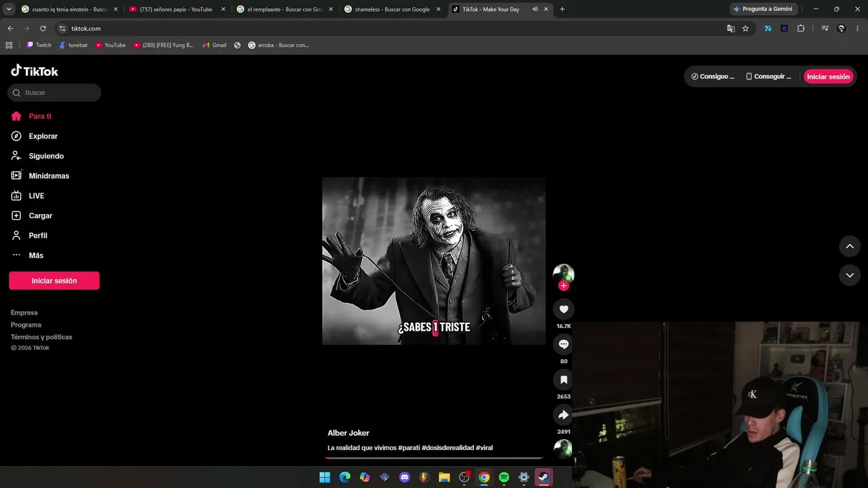Open Steam from the taskbar
The width and height of the screenshot is (868, 488).
(x=544, y=477)
